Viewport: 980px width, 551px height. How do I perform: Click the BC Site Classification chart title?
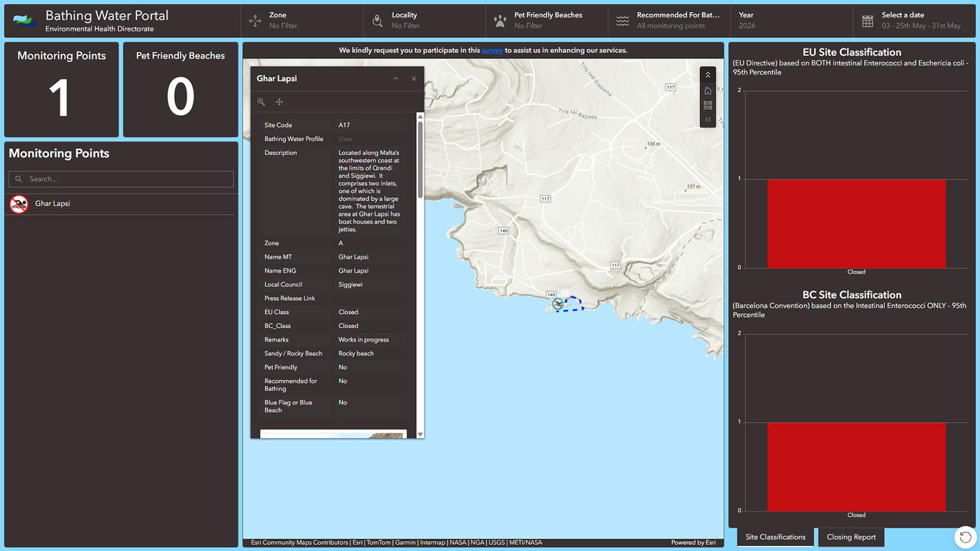click(852, 295)
